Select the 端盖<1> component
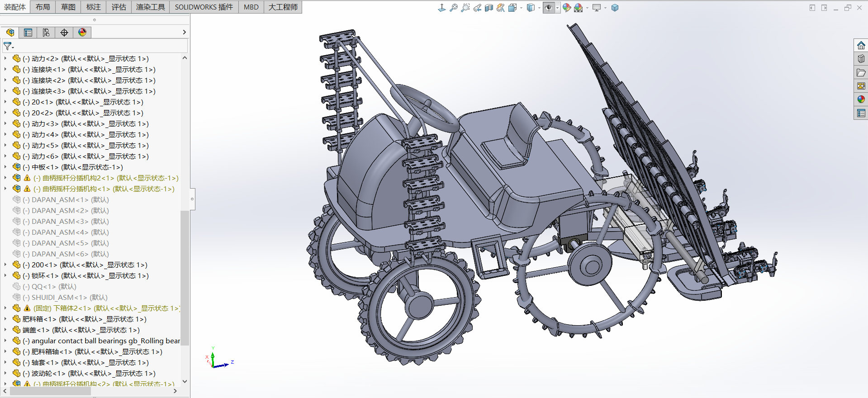This screenshot has height=398, width=868. (76, 330)
